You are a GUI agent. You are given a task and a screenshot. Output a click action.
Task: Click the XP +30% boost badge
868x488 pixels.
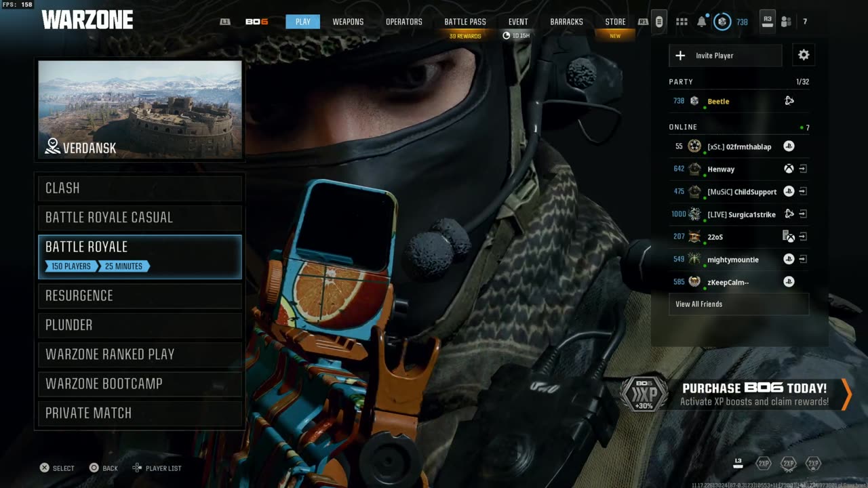644,394
